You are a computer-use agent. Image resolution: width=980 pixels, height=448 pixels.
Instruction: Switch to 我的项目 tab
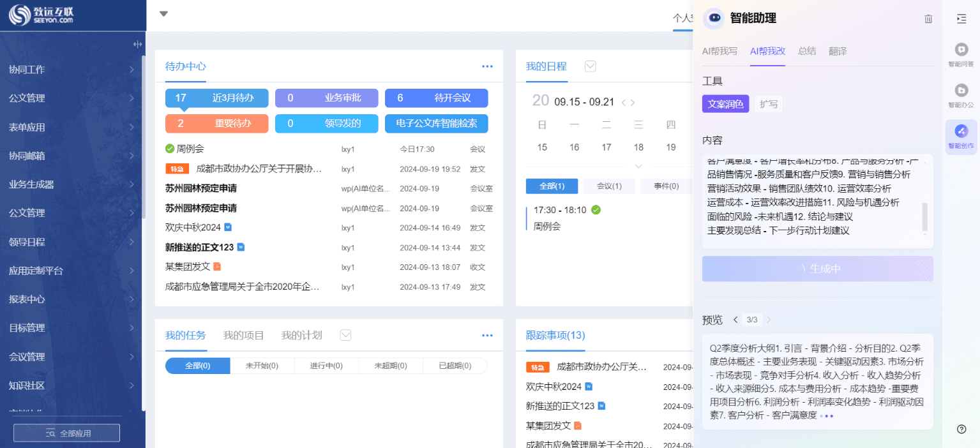pos(243,335)
